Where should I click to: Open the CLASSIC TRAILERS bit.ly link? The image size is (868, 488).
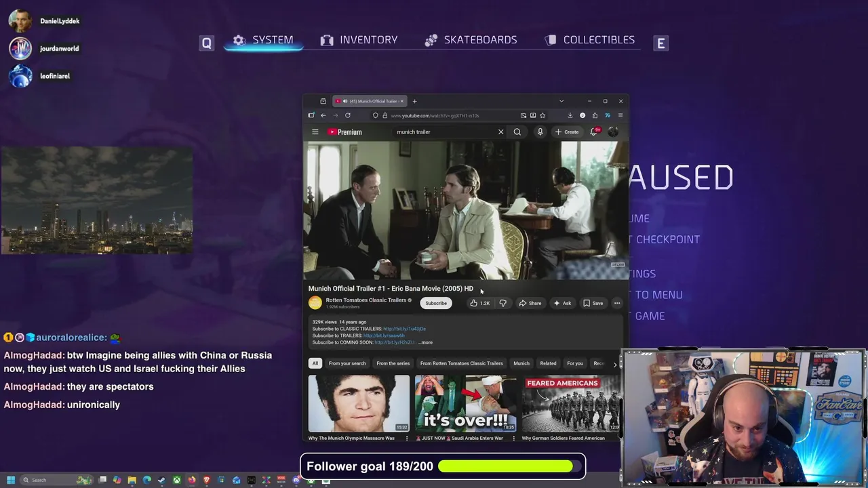[x=404, y=329]
